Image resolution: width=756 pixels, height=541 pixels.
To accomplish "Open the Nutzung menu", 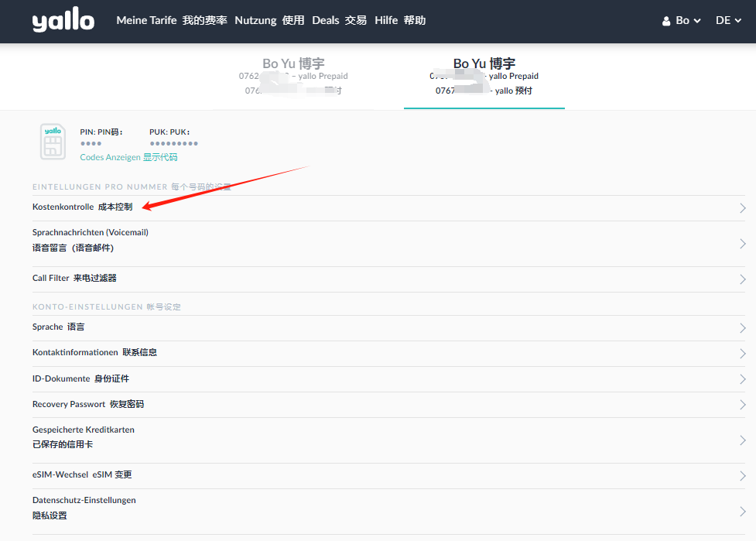I will tap(269, 20).
